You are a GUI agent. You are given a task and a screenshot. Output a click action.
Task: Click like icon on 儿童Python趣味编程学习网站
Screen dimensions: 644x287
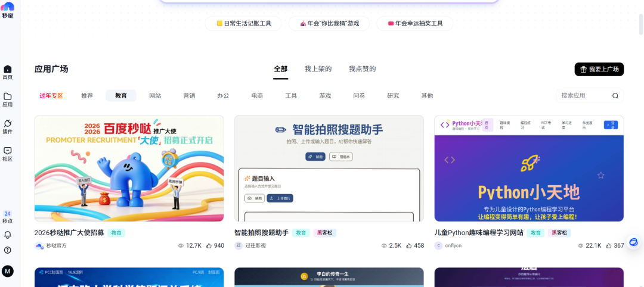(609, 245)
